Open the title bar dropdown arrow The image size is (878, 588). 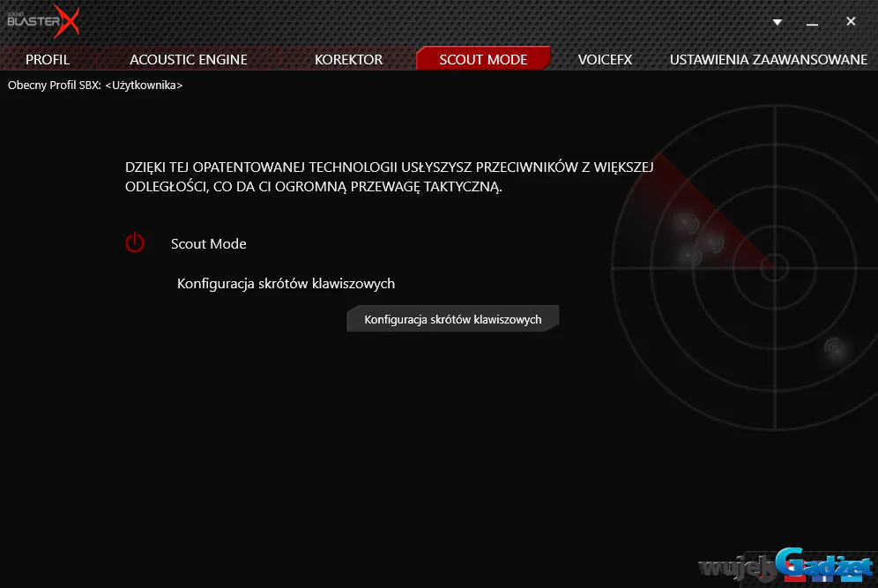point(778,22)
